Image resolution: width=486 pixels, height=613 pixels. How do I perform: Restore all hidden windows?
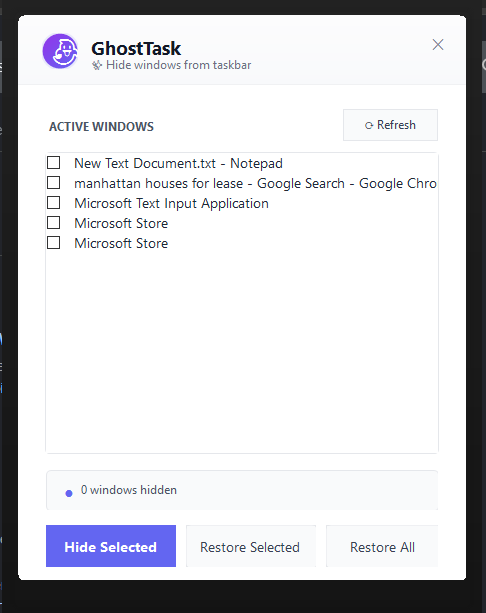[x=382, y=546]
